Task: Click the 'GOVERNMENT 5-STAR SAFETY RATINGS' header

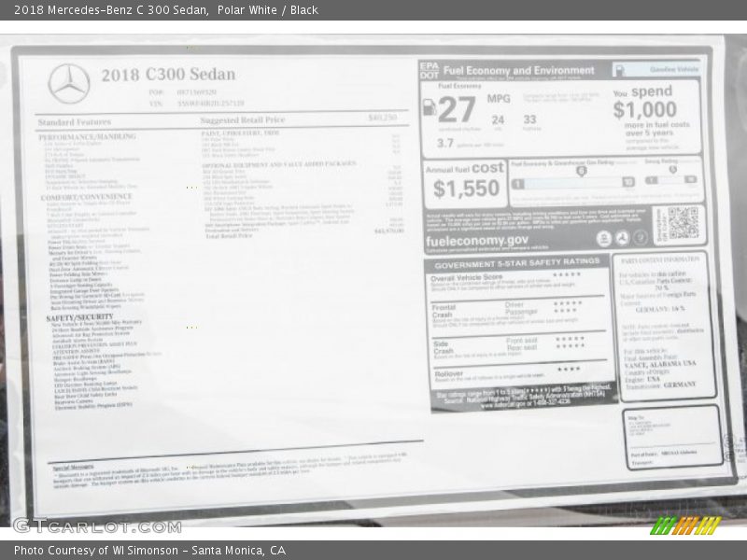Action: tap(517, 263)
